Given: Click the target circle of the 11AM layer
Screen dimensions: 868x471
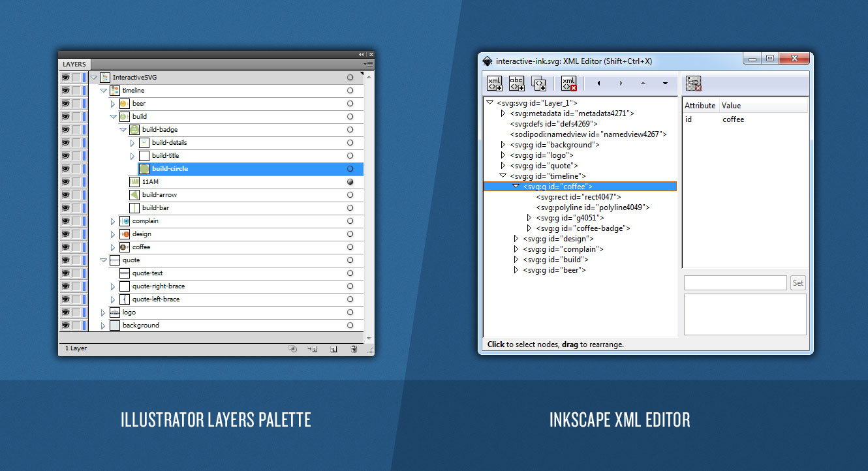Looking at the screenshot, I should (350, 182).
